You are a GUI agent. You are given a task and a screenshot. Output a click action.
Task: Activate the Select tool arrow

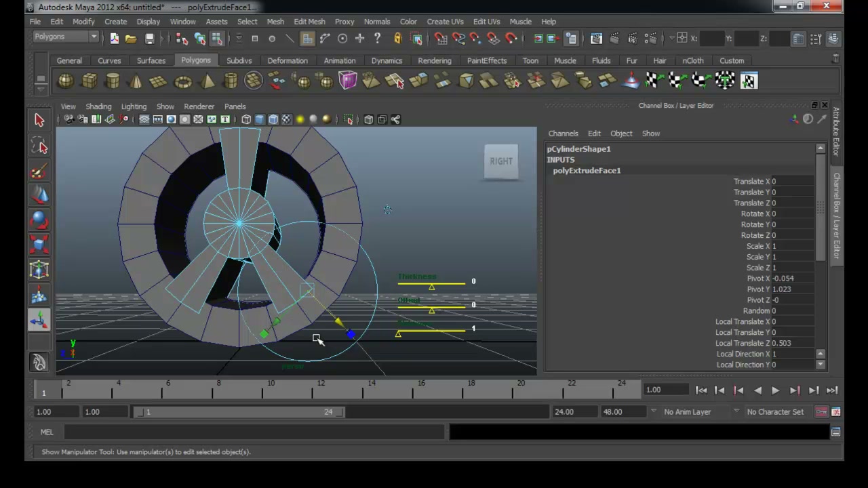coord(39,120)
